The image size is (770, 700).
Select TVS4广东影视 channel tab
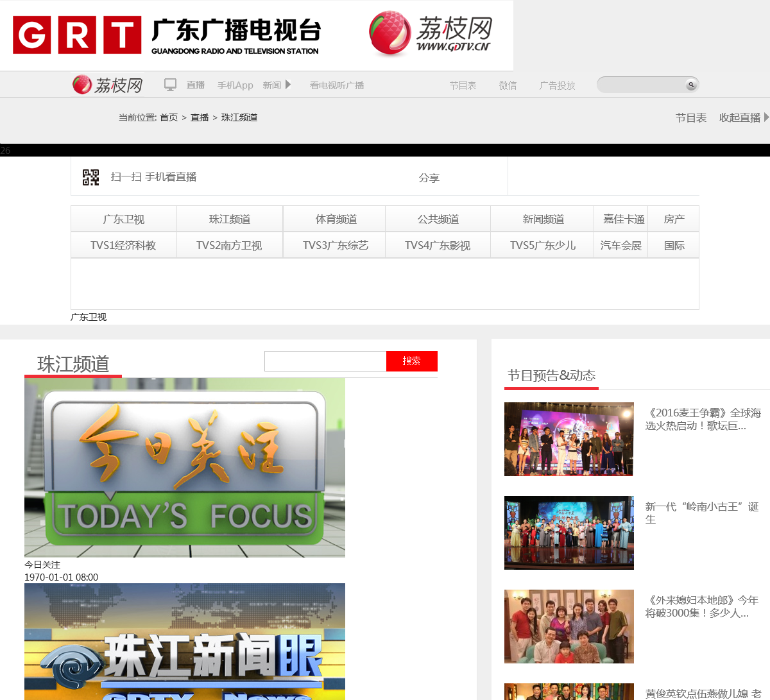[x=438, y=245]
